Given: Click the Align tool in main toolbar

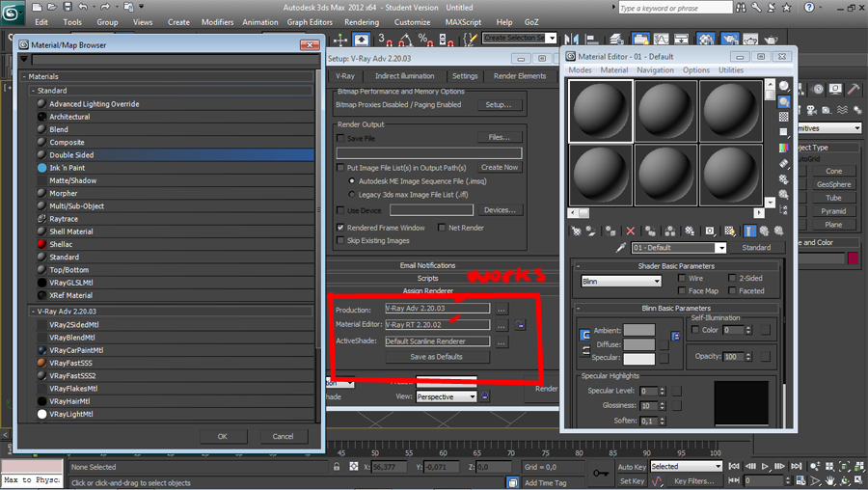Looking at the screenshot, I should click(x=592, y=40).
